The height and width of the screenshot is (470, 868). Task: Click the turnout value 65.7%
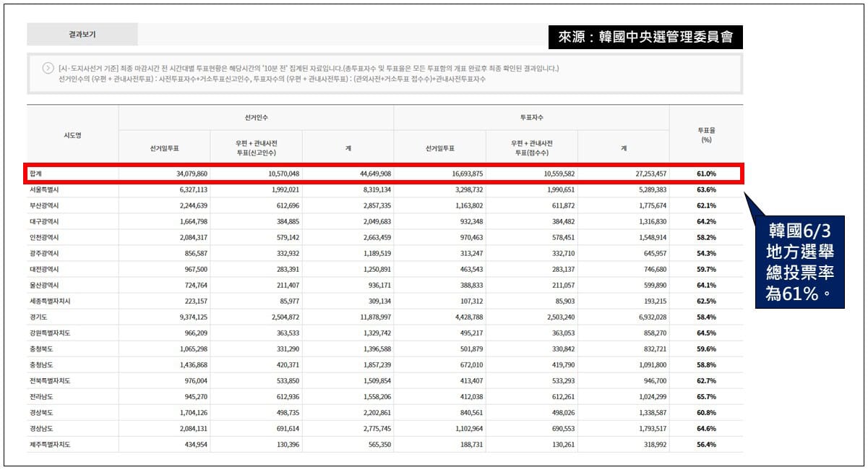point(706,397)
